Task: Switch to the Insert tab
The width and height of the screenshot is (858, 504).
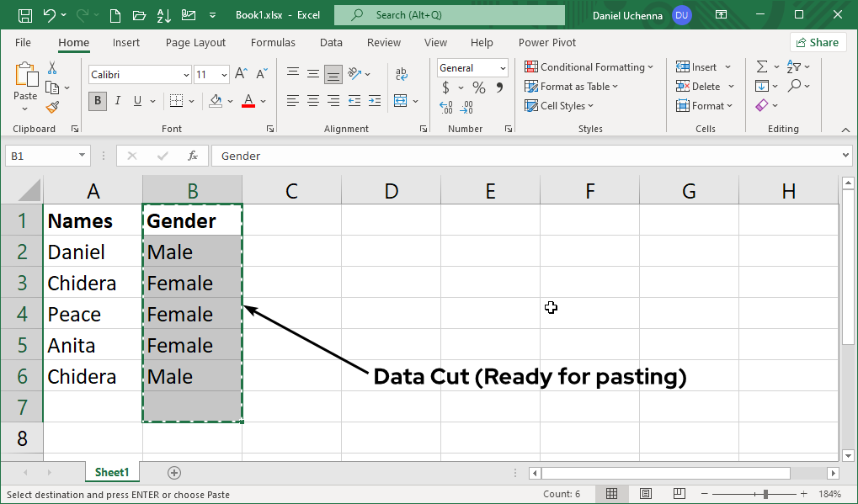Action: [x=126, y=42]
